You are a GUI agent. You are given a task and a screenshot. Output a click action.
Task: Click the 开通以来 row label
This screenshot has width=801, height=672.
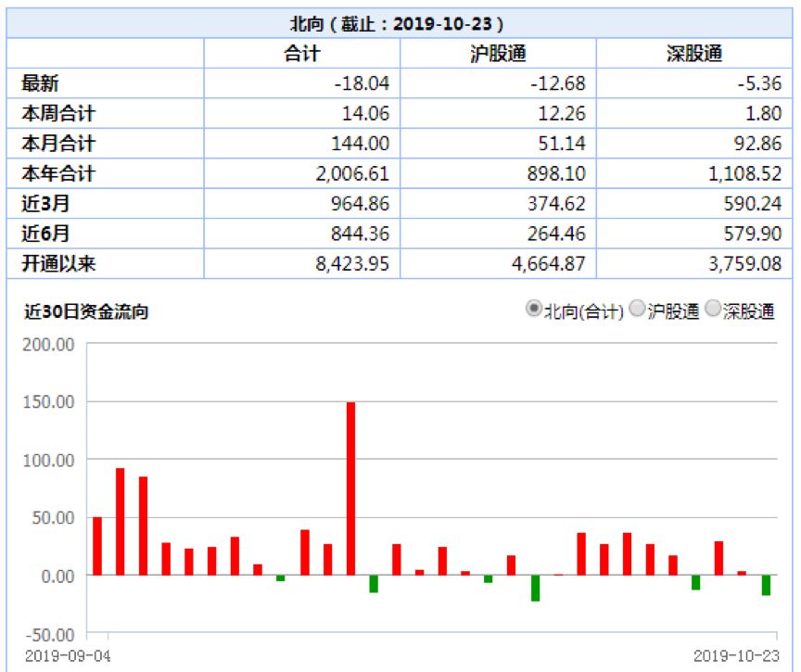tap(58, 264)
